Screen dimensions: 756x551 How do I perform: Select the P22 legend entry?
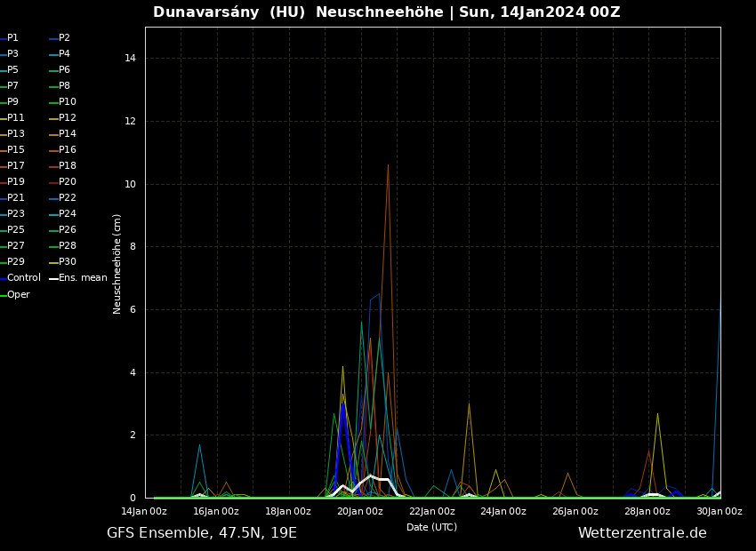tap(67, 198)
